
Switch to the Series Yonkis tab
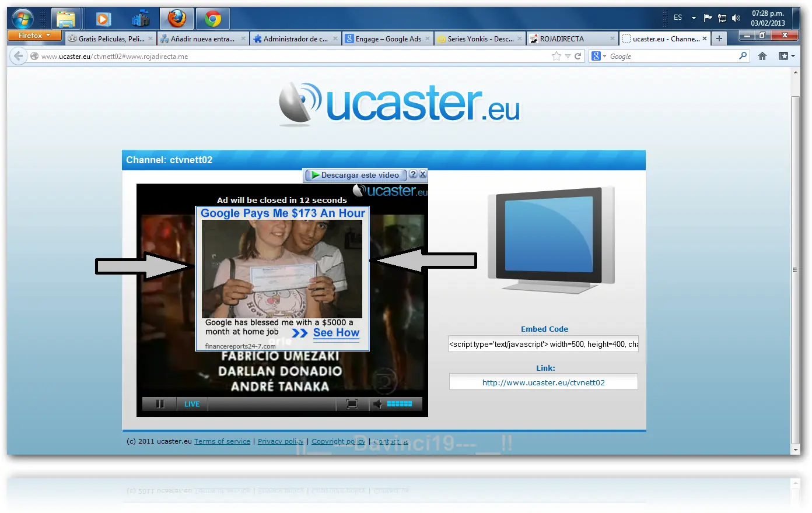pos(480,38)
